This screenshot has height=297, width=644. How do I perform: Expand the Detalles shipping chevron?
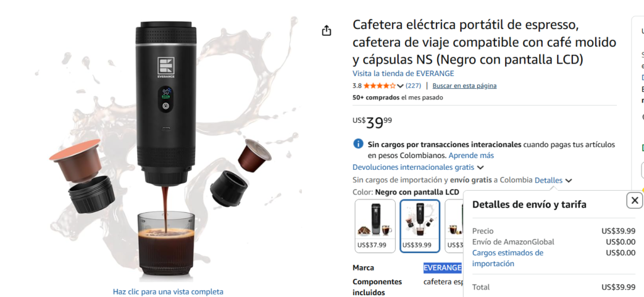coord(569,181)
